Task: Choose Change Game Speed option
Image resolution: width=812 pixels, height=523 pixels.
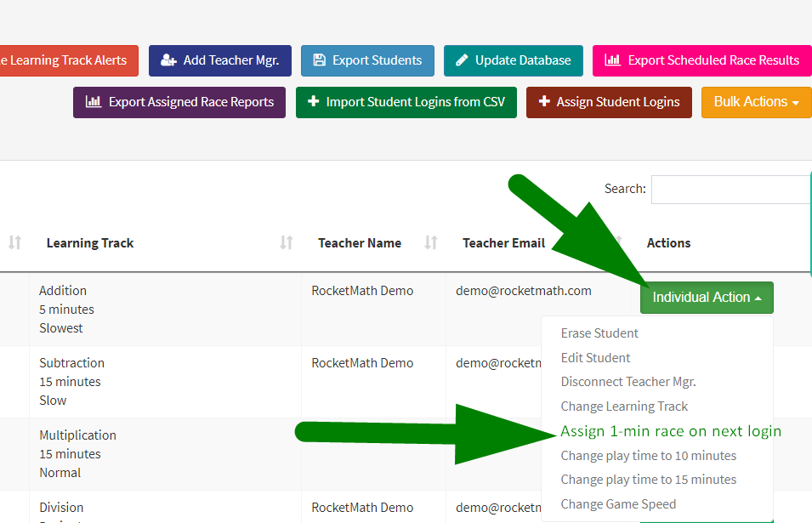Action: [618, 504]
